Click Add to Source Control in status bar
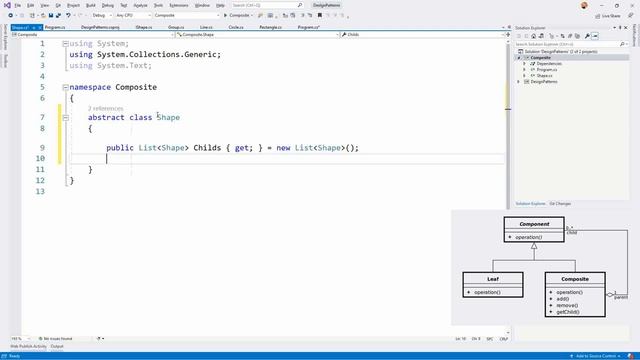The image size is (640, 360). coord(596,356)
